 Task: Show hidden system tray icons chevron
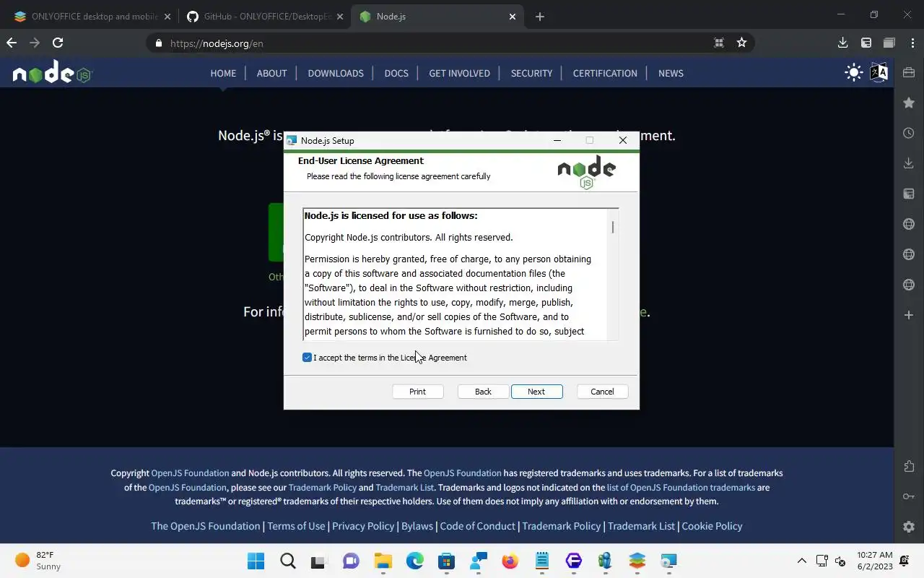pyautogui.click(x=801, y=561)
